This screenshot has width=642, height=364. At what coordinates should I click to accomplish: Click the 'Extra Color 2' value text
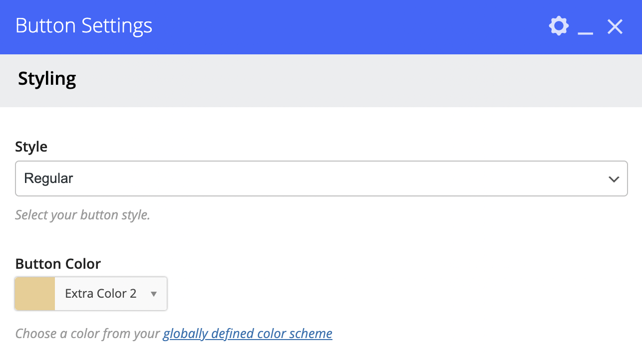coord(101,294)
